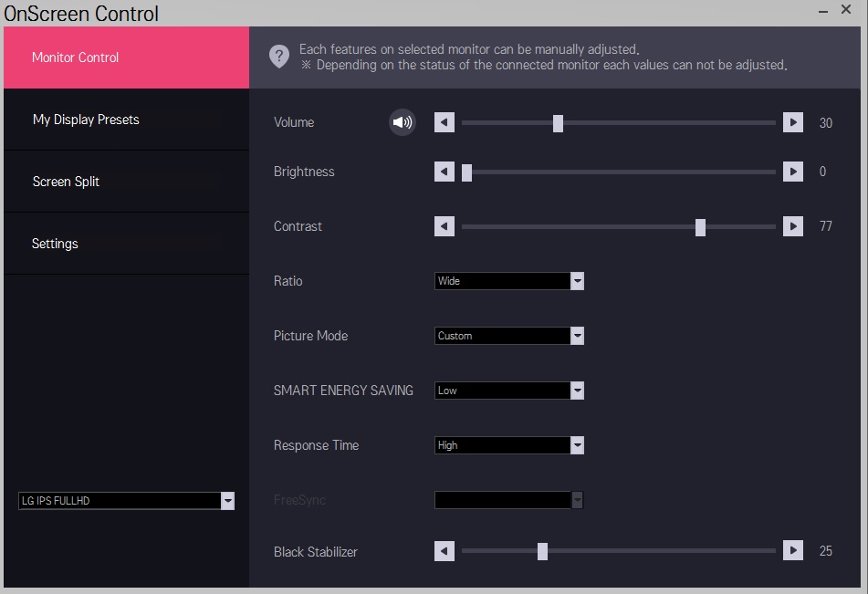Increase Black Stabilizer with right arrow
Screen dimensions: 868x594
tap(793, 551)
